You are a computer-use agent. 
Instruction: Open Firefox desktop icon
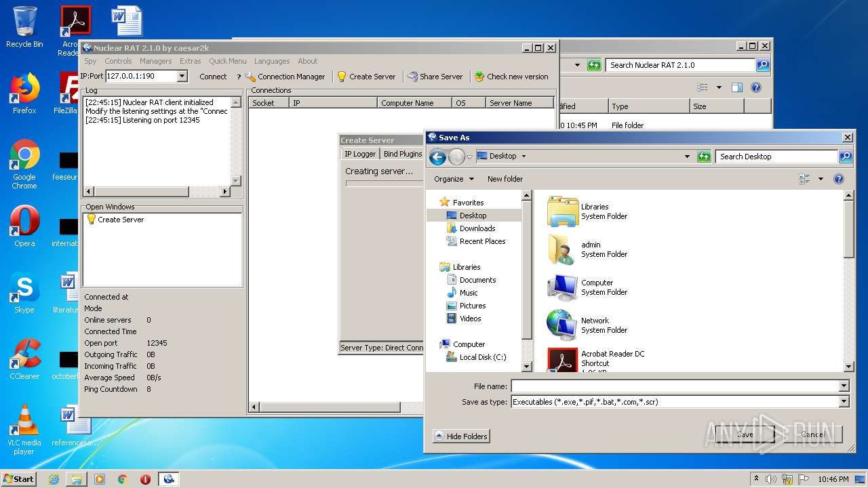24,94
